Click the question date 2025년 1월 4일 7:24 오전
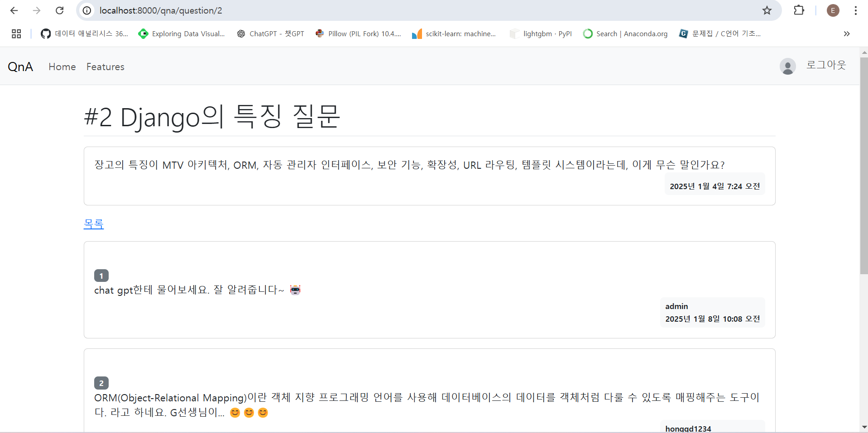 pyautogui.click(x=715, y=186)
